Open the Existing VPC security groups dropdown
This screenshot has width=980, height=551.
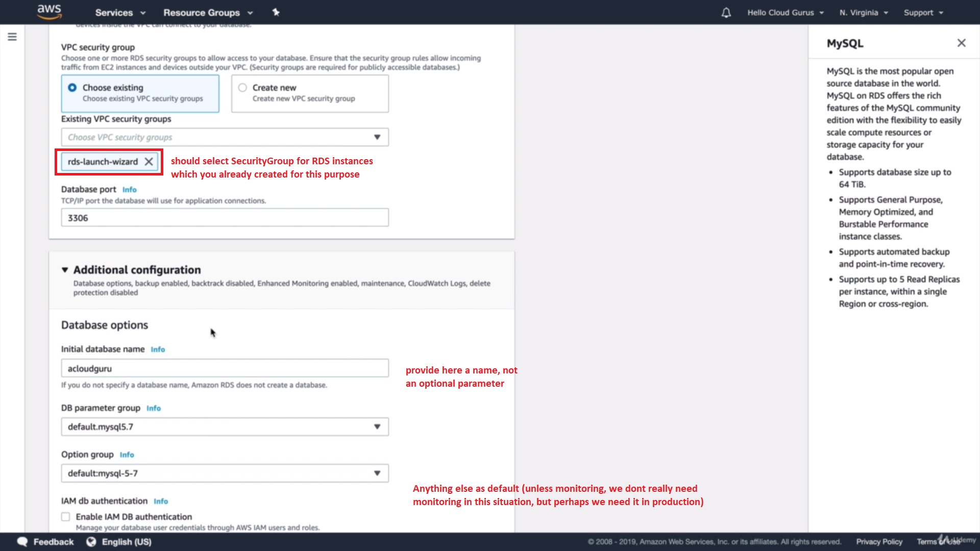[x=225, y=137]
